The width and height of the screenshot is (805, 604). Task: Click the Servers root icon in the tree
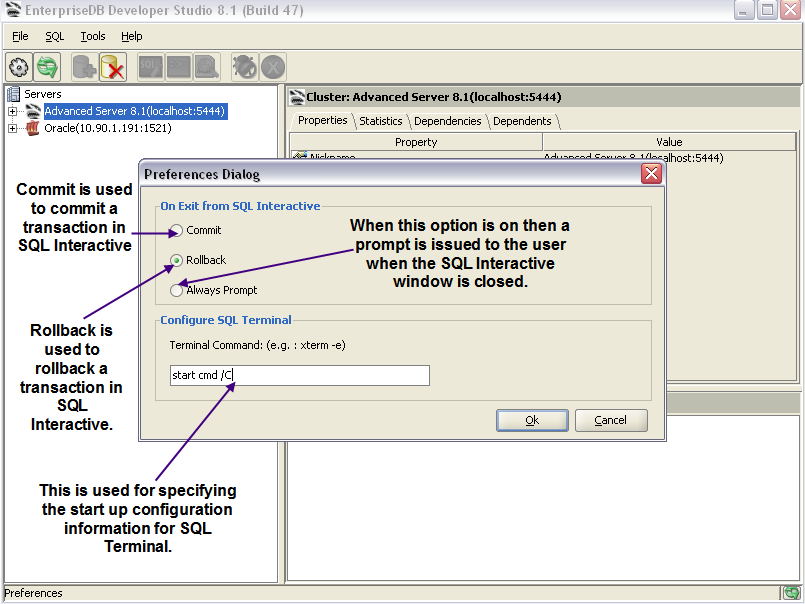(13, 94)
